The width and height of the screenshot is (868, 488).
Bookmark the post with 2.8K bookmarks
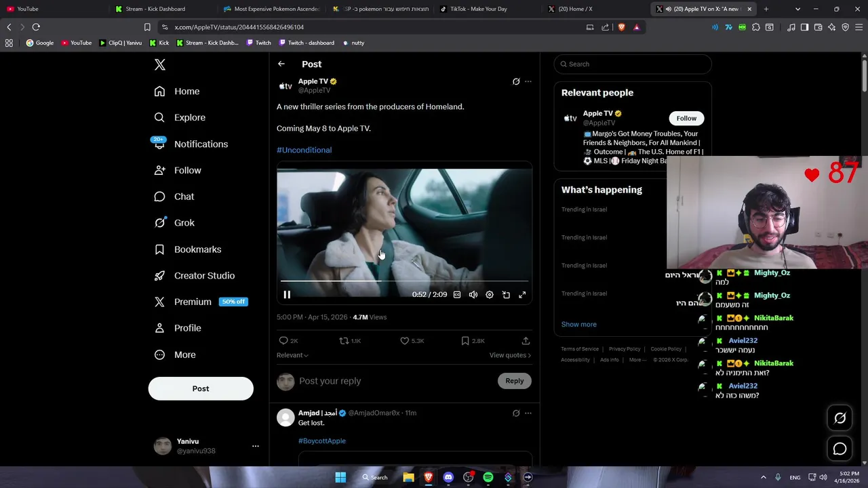tap(472, 341)
